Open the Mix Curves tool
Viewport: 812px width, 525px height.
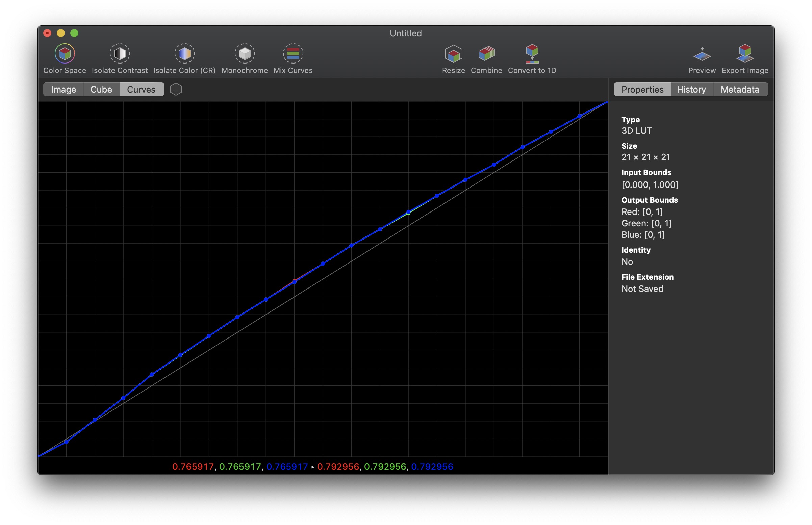click(293, 59)
